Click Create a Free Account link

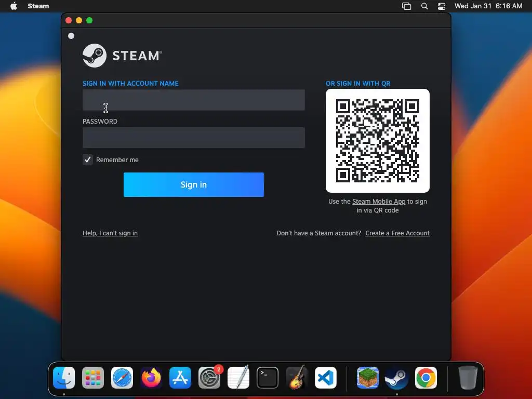[x=397, y=233]
